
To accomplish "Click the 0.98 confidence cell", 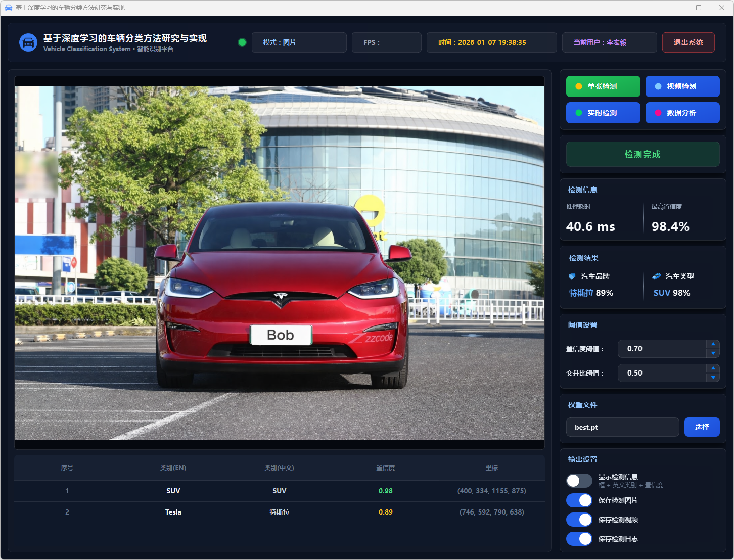I will (x=386, y=491).
